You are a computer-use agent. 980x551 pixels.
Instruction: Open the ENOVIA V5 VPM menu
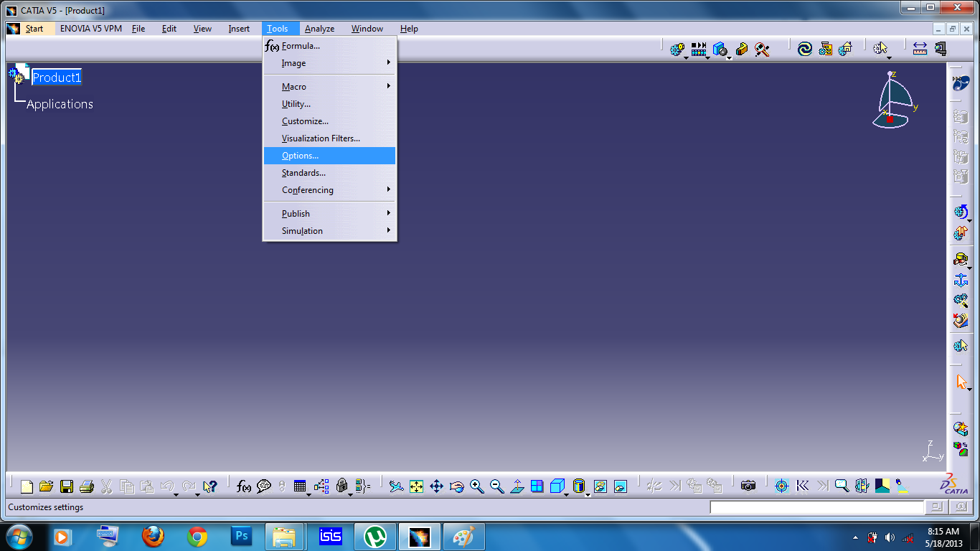(x=91, y=29)
